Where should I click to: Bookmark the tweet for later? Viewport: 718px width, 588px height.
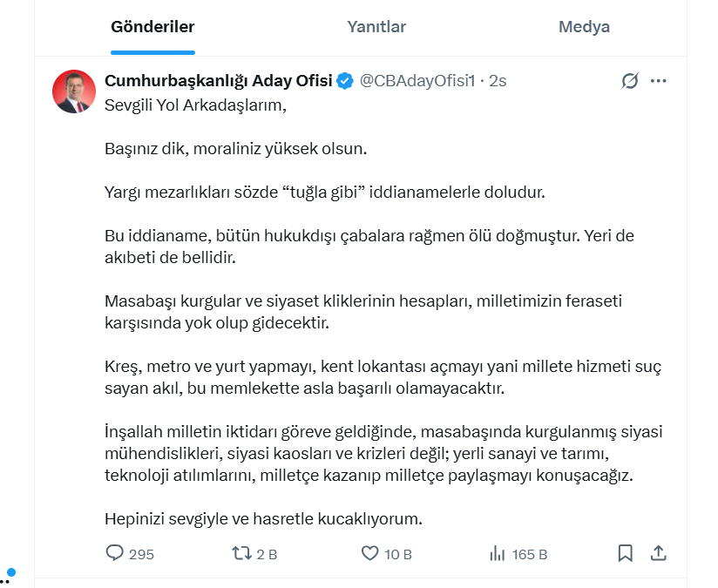tap(625, 552)
